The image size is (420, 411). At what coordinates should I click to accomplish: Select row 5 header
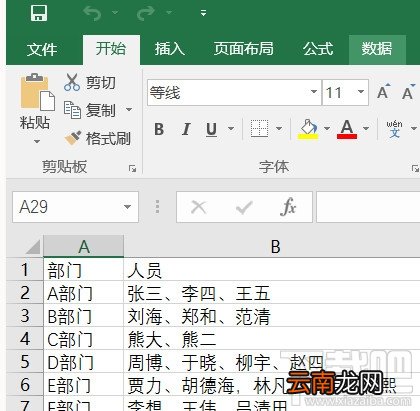point(25,362)
